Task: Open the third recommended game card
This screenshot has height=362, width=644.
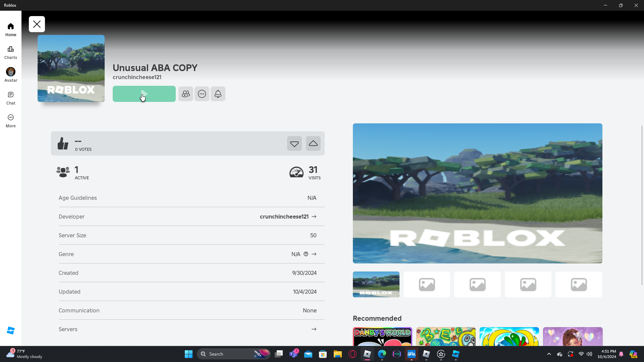Action: pos(509,337)
